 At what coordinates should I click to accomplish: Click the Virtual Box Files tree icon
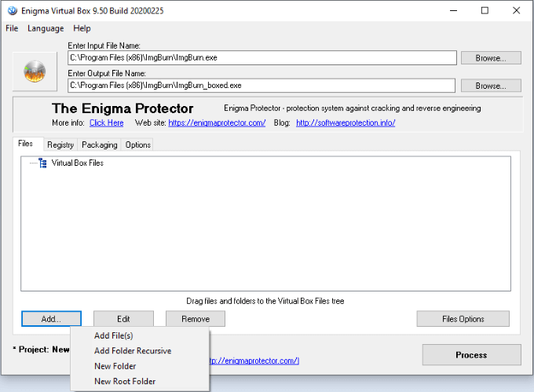pyautogui.click(x=42, y=163)
